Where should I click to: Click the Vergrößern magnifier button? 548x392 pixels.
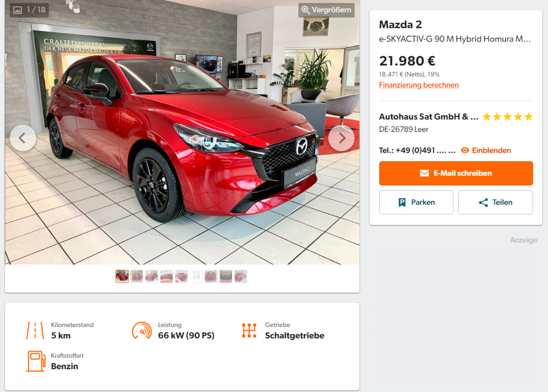[327, 10]
